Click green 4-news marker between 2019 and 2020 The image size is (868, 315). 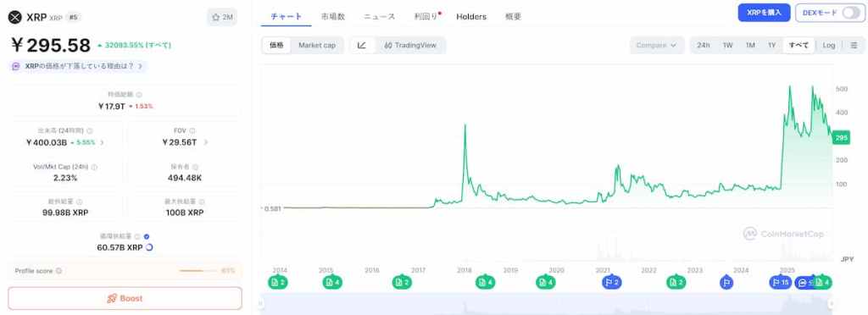click(x=545, y=282)
